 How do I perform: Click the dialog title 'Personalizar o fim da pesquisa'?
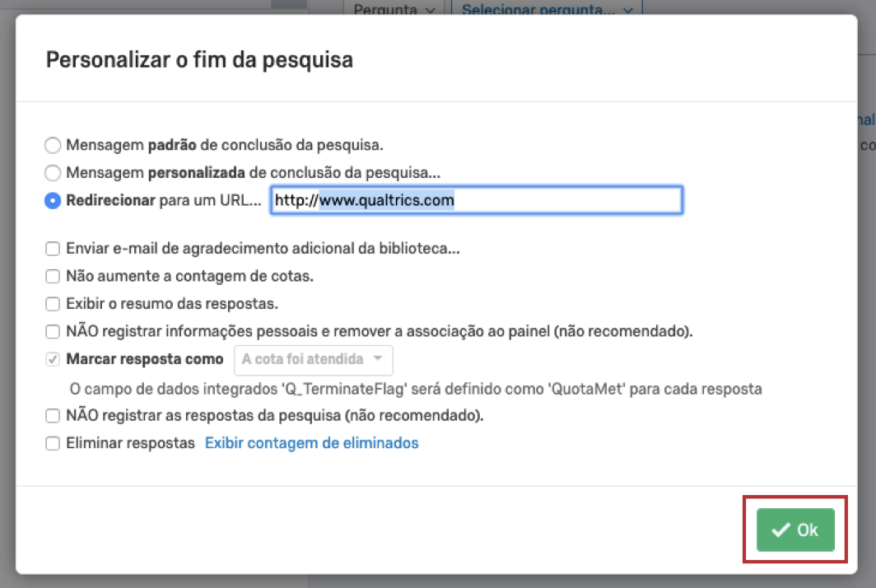coord(199,59)
